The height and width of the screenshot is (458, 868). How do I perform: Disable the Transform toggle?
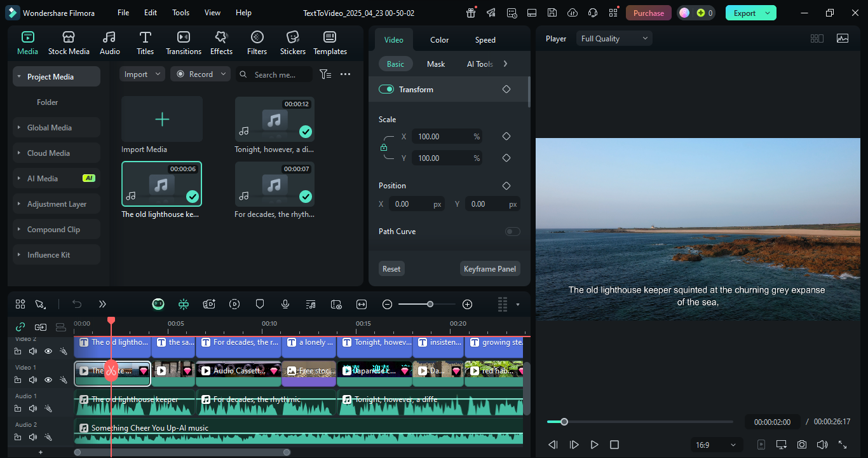tap(386, 89)
